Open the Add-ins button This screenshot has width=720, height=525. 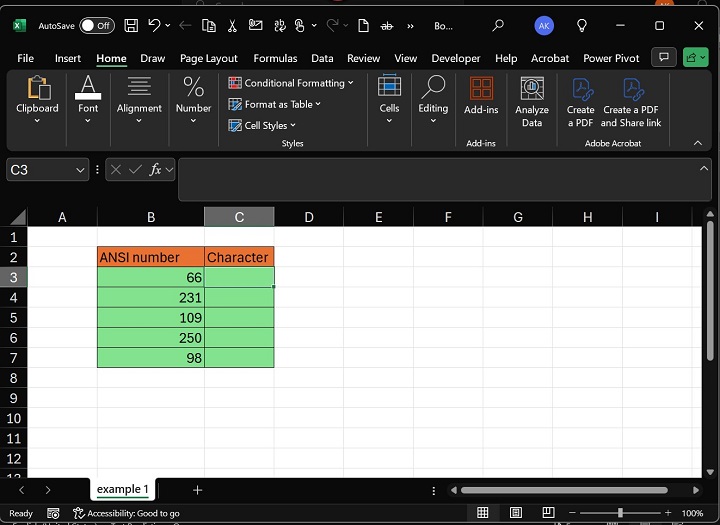point(481,97)
